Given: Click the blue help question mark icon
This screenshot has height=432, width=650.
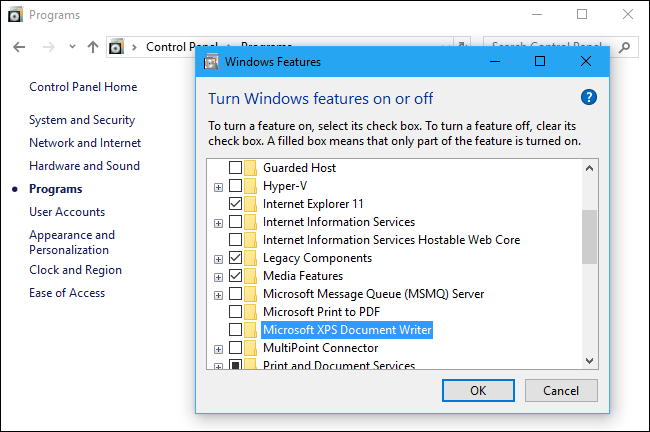Looking at the screenshot, I should (x=588, y=97).
